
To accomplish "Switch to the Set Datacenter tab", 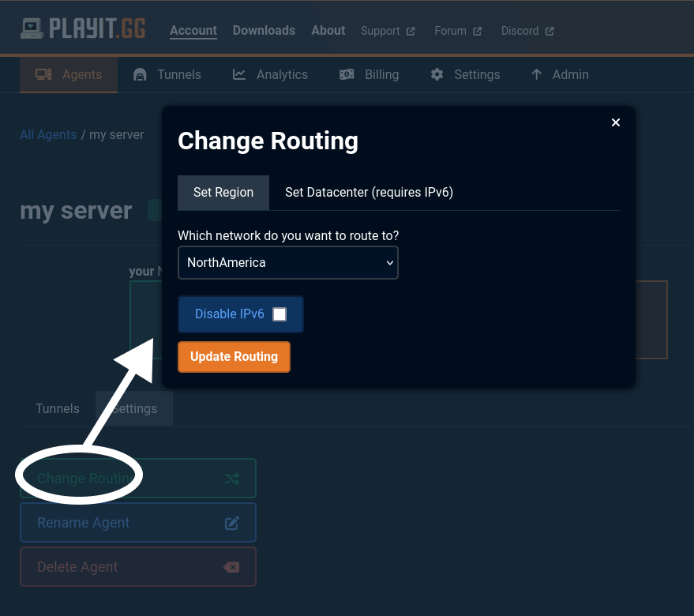I will coord(369,192).
